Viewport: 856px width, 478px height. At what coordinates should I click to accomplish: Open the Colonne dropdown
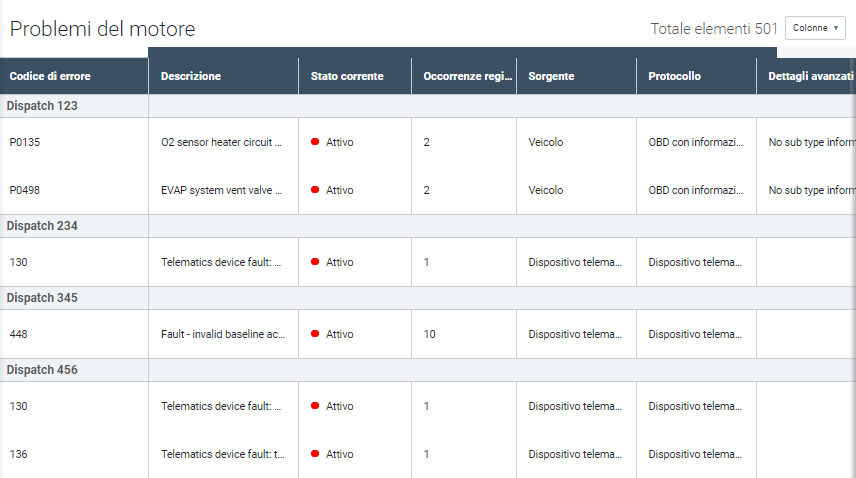(817, 28)
